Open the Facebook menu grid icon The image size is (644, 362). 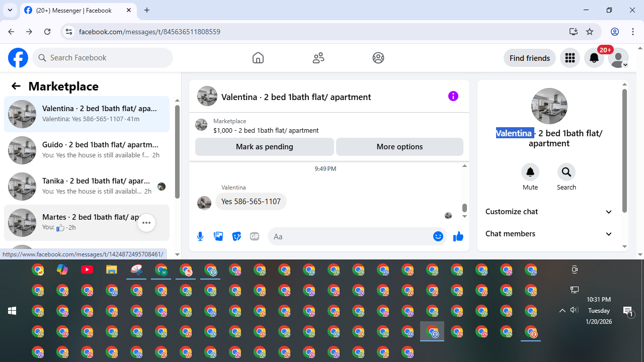570,58
